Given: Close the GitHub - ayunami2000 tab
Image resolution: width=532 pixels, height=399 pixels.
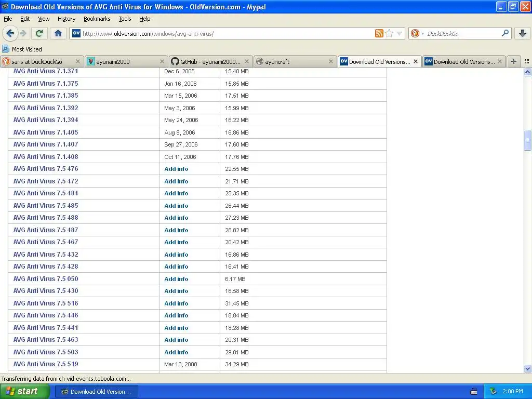Looking at the screenshot, I should coord(247,61).
